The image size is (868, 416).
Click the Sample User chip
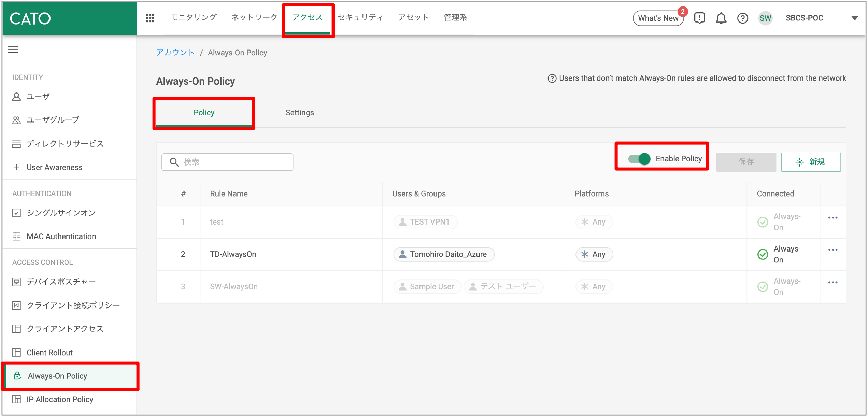(427, 287)
